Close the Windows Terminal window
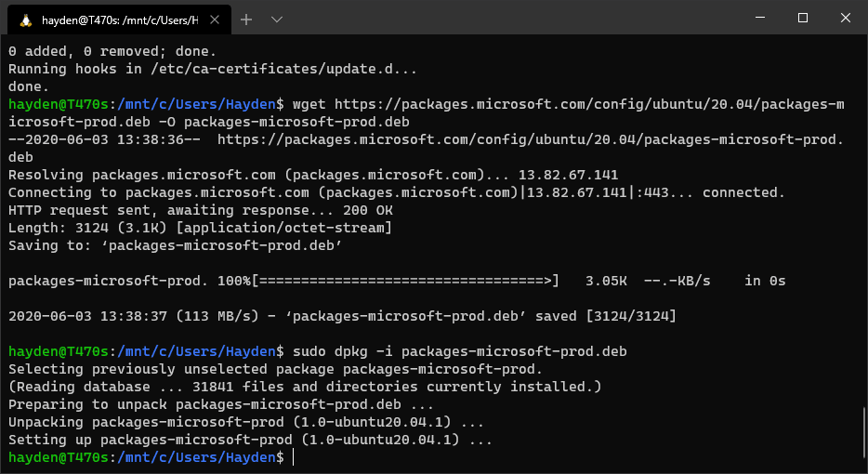 tap(846, 18)
